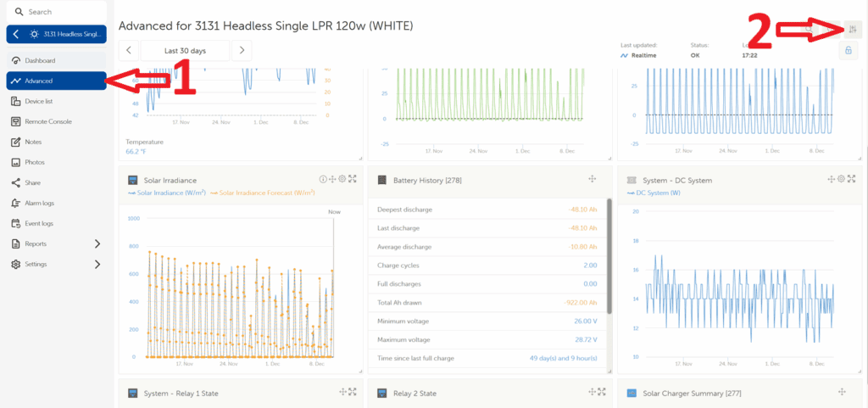Go back from 3131 Headless installation
The width and height of the screenshot is (868, 408).
pyautogui.click(x=16, y=34)
